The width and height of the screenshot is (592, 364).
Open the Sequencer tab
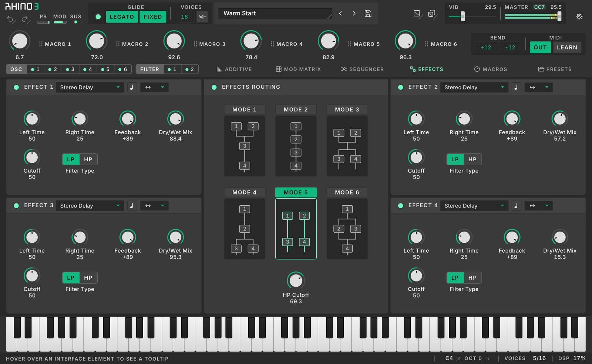click(363, 69)
